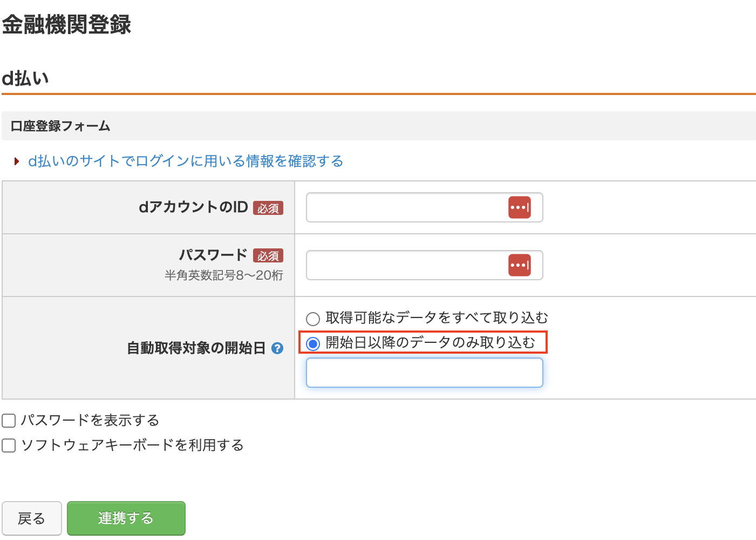The image size is (756, 540).
Task: Select 取得可能なデータをすべて取り込む radio option
Action: point(313,319)
